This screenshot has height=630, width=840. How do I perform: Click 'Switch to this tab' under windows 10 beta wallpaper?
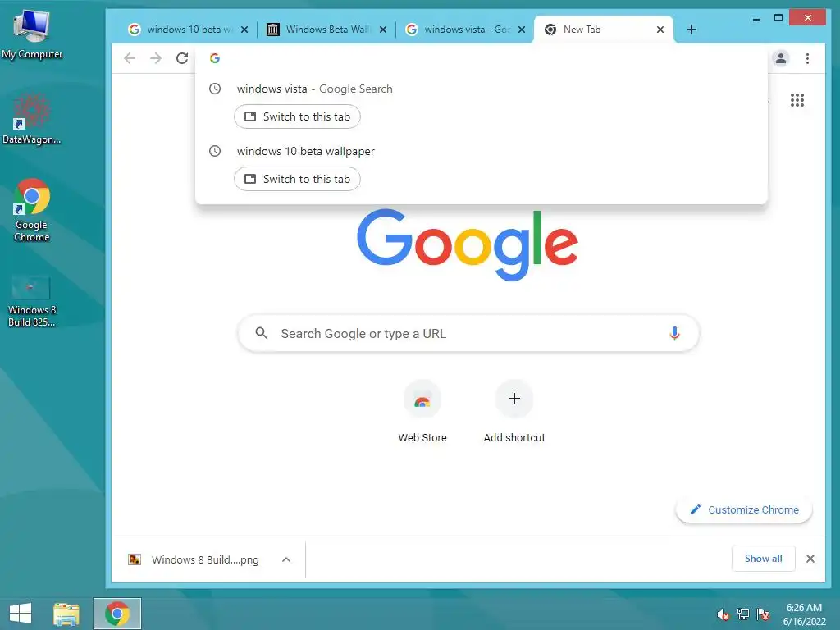click(297, 179)
